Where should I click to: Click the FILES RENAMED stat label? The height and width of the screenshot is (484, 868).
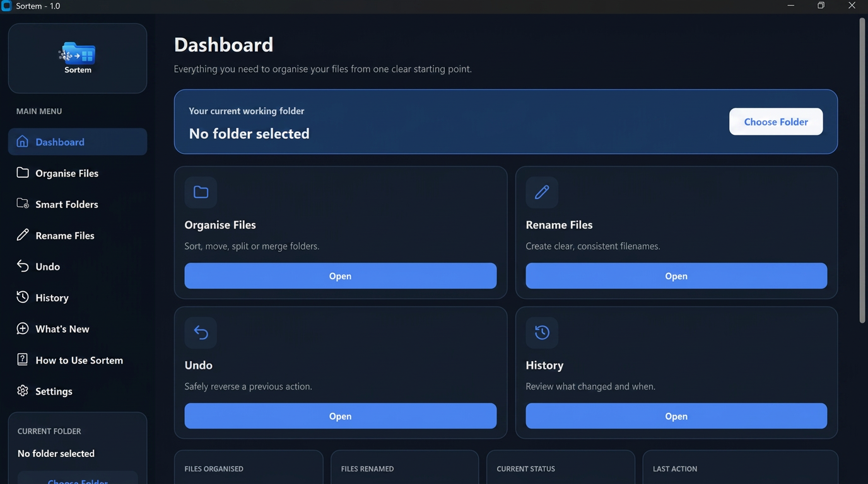367,469
